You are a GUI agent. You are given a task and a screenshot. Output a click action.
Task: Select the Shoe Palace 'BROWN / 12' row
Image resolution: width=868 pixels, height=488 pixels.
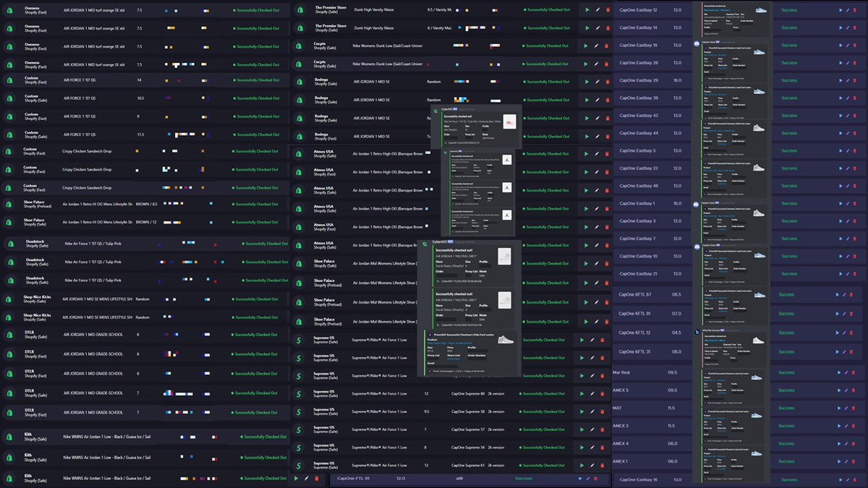click(x=145, y=222)
